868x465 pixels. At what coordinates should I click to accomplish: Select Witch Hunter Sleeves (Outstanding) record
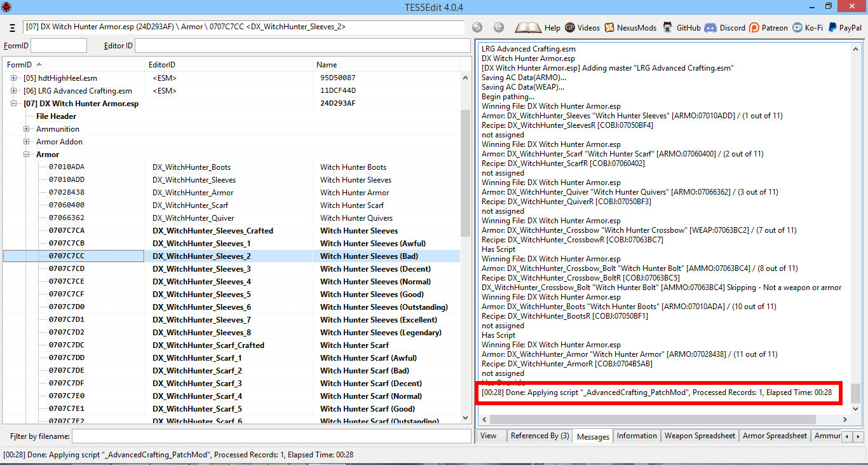(x=231, y=307)
